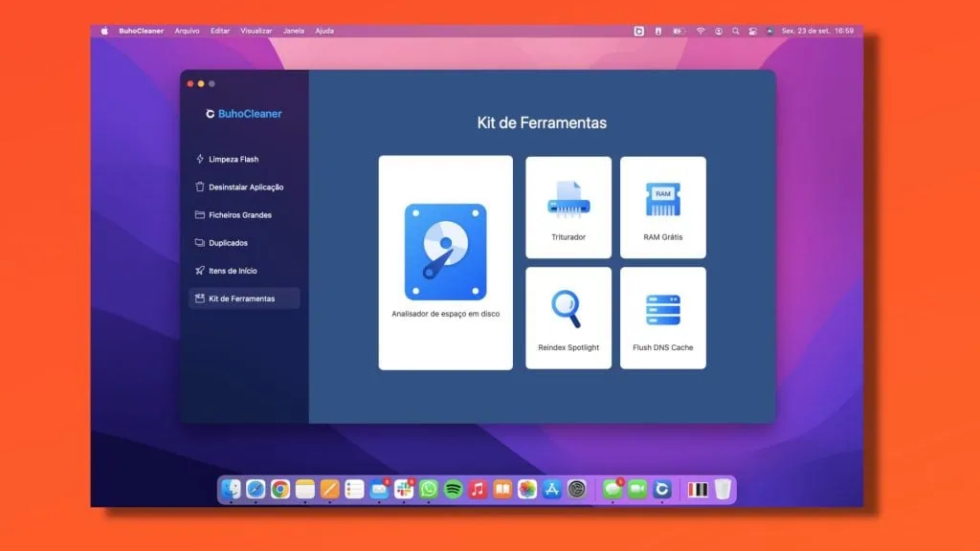Open the Wi-Fi status menu
This screenshot has height=551, width=980.
pos(701,31)
